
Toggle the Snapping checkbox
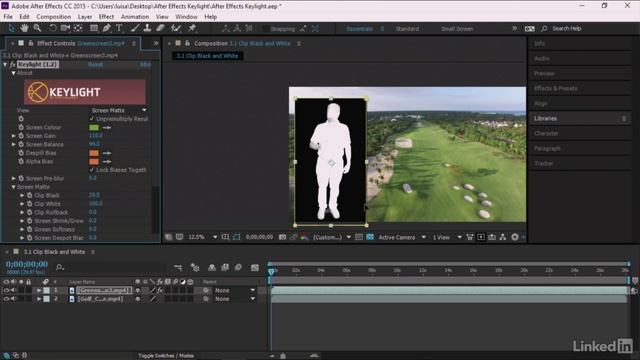(x=266, y=29)
